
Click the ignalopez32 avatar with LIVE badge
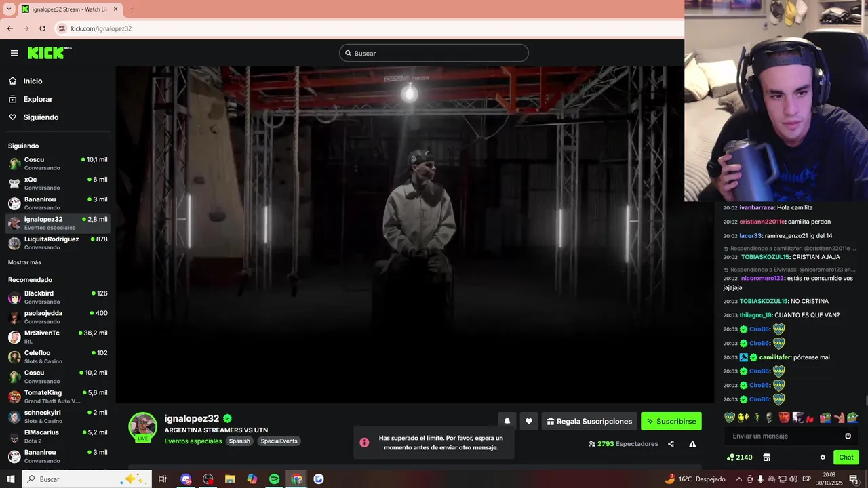coord(143,427)
